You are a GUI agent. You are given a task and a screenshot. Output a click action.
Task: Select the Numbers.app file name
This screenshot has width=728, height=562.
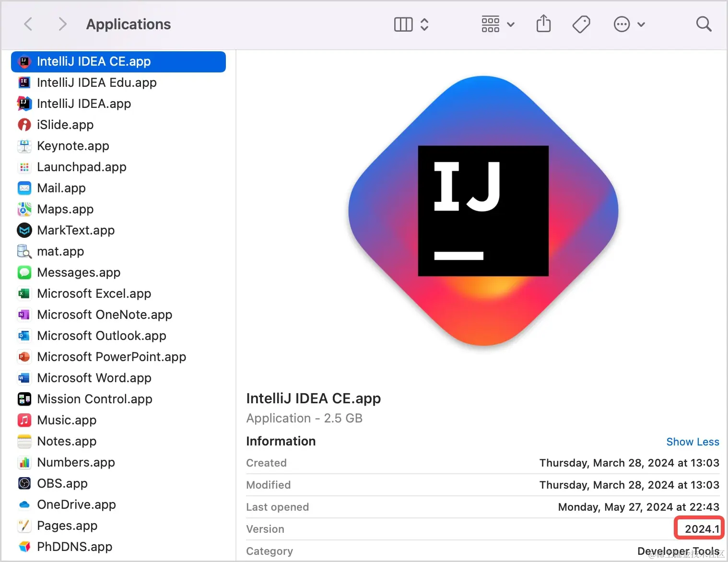(76, 462)
